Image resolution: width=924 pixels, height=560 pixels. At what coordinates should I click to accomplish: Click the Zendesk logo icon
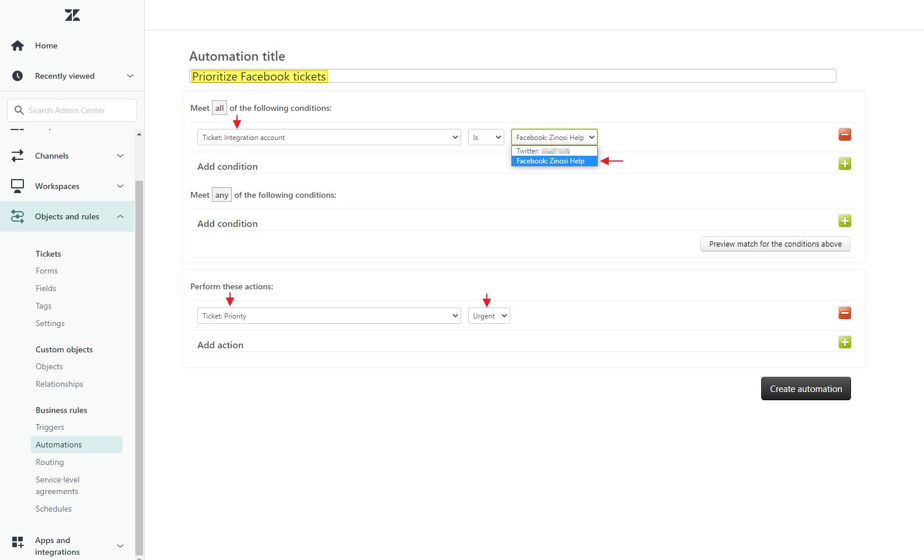coord(72,15)
